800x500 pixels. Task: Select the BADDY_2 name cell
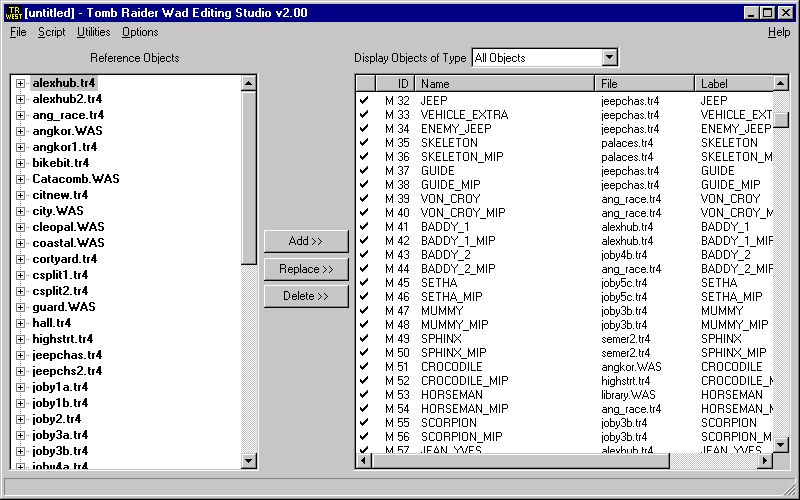pyautogui.click(x=445, y=255)
